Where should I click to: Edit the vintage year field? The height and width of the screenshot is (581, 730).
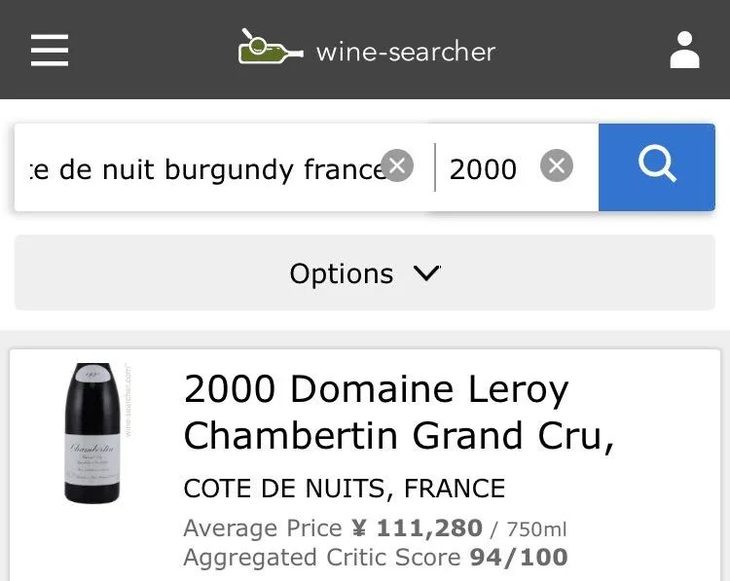tap(483, 169)
